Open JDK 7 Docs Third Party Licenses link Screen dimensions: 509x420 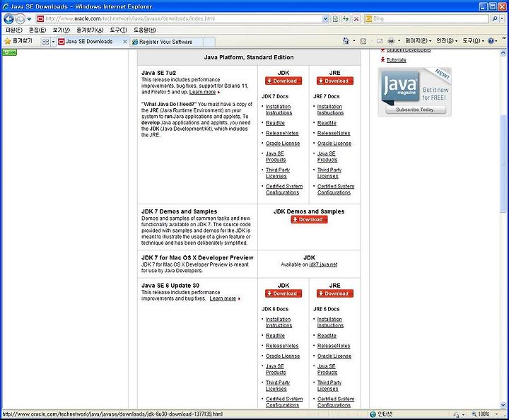coord(278,173)
